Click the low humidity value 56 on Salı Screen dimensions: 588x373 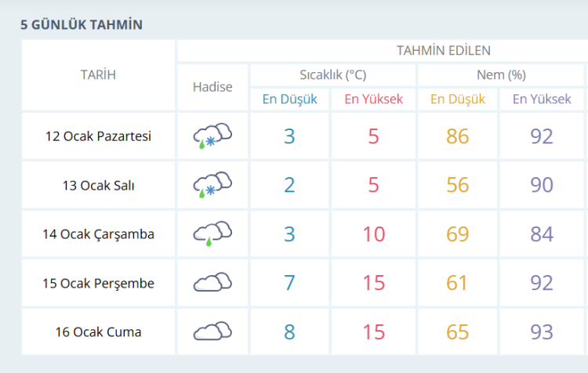[x=458, y=186]
